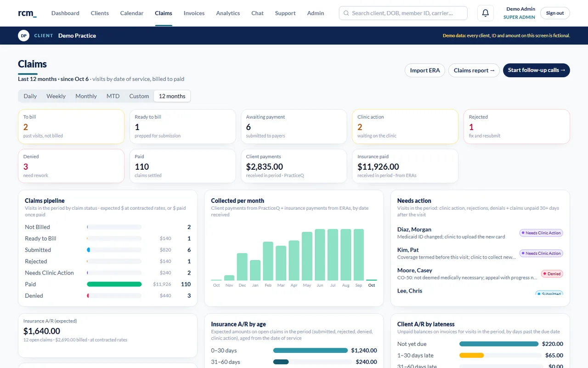Sign out of the account
588x368 pixels.
pyautogui.click(x=555, y=13)
